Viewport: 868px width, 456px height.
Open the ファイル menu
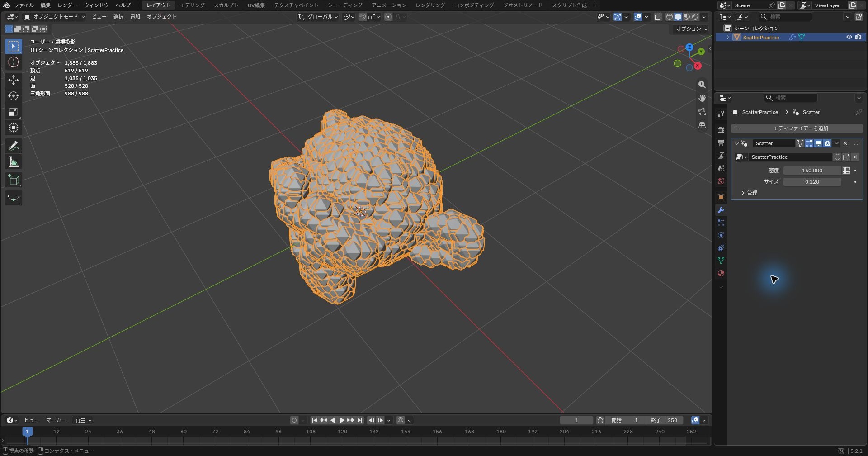coord(24,5)
